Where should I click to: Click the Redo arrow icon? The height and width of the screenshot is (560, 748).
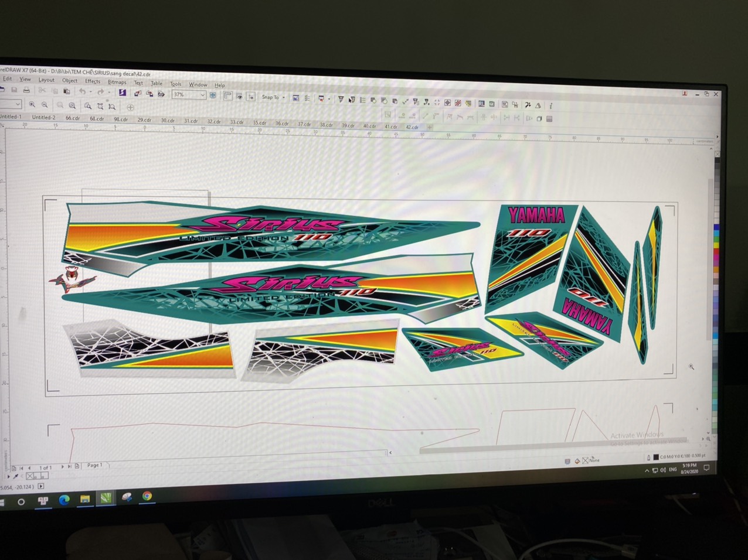click(100, 92)
